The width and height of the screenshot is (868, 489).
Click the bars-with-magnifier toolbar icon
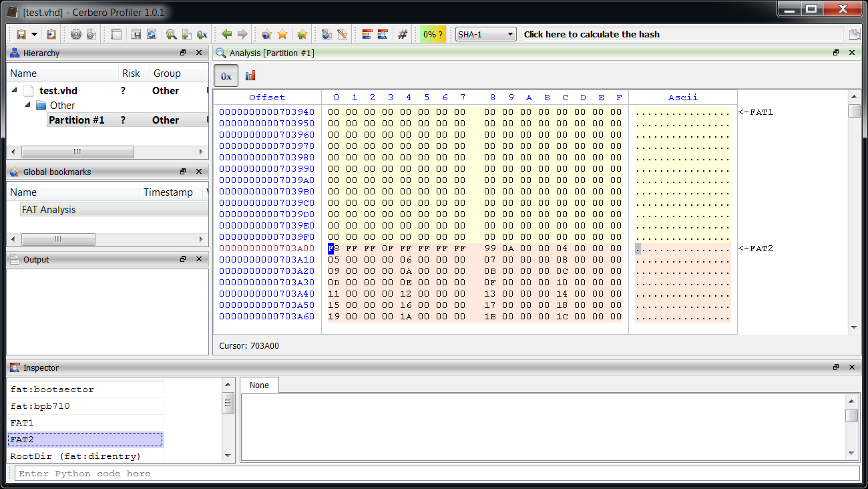(x=383, y=34)
